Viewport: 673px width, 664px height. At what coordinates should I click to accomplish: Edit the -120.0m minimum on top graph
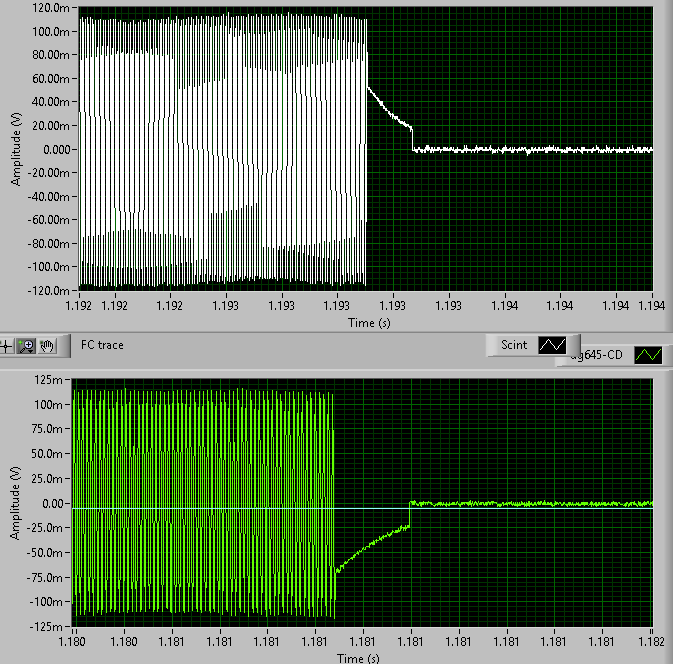pyautogui.click(x=49, y=291)
